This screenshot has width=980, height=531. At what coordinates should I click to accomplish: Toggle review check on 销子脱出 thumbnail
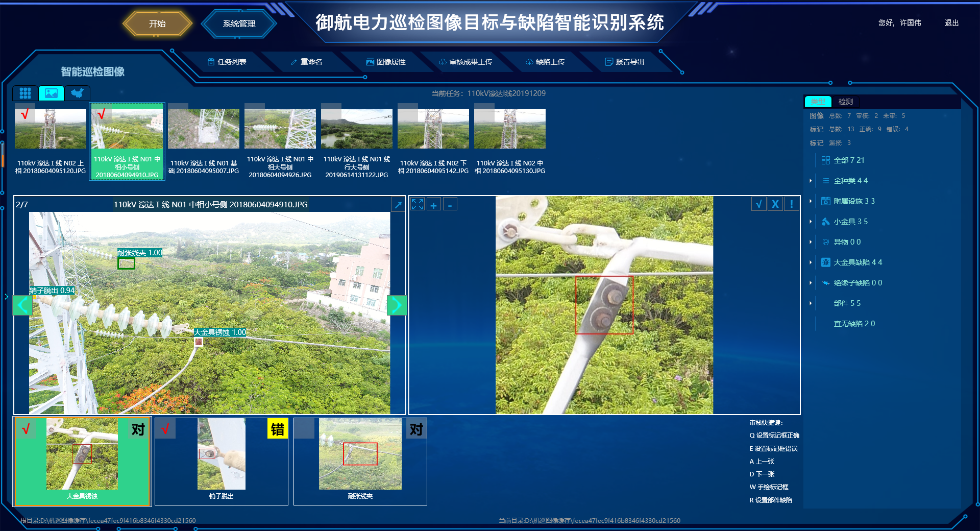(165, 429)
